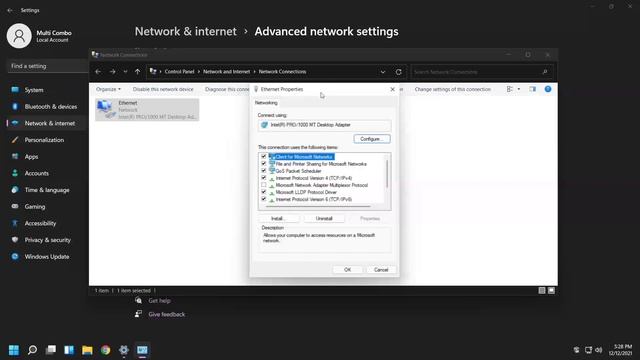Viewport: 640px width, 360px height.
Task: Confirm with the OK button
Action: (347, 269)
